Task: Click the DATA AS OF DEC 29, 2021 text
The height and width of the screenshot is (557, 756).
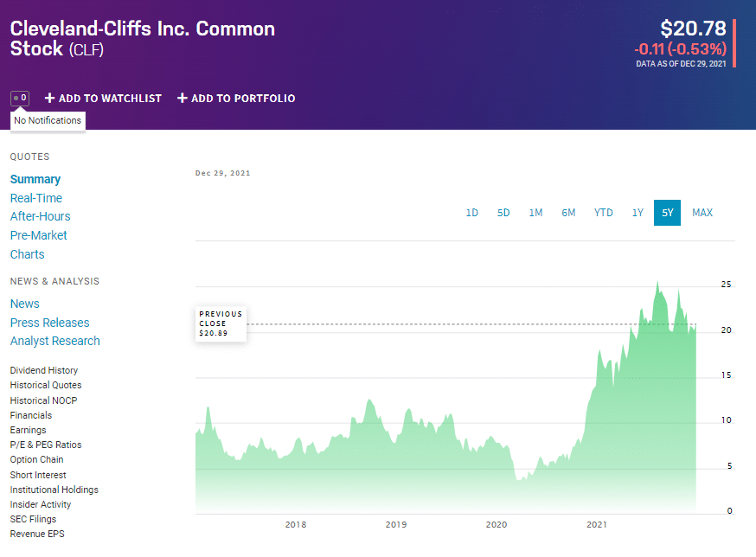Action: (681, 64)
